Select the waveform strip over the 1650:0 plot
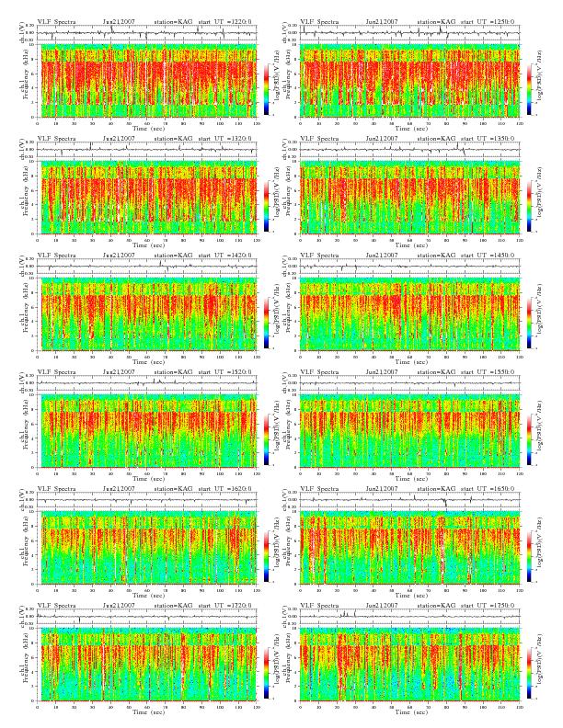Image resolution: width=563 pixels, height=728 pixels. click(x=409, y=500)
